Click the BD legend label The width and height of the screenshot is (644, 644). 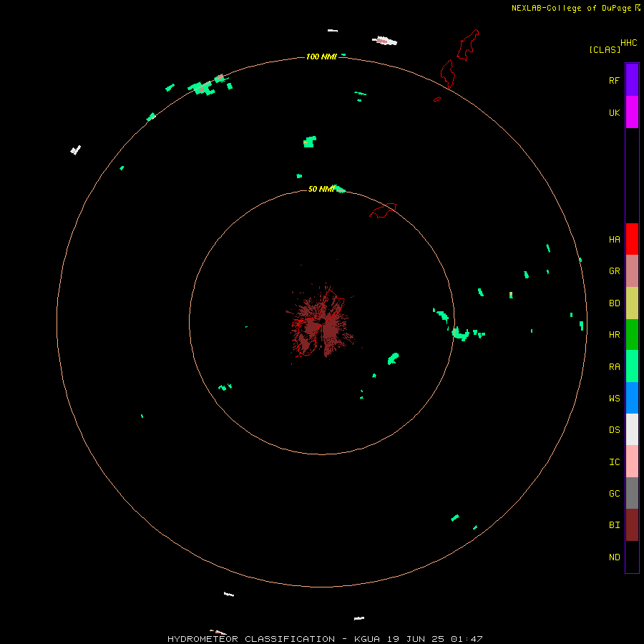tap(614, 303)
